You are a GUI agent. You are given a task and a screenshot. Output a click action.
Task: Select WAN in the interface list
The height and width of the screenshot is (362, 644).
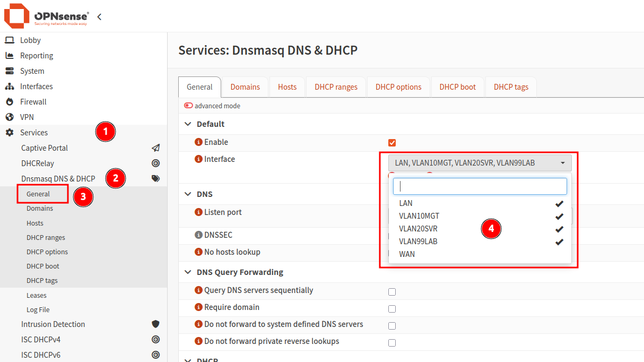(407, 254)
